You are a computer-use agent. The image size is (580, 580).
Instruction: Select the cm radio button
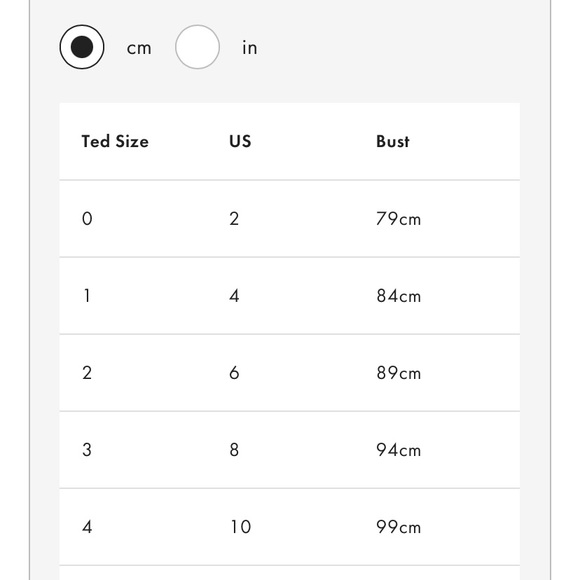[82, 47]
